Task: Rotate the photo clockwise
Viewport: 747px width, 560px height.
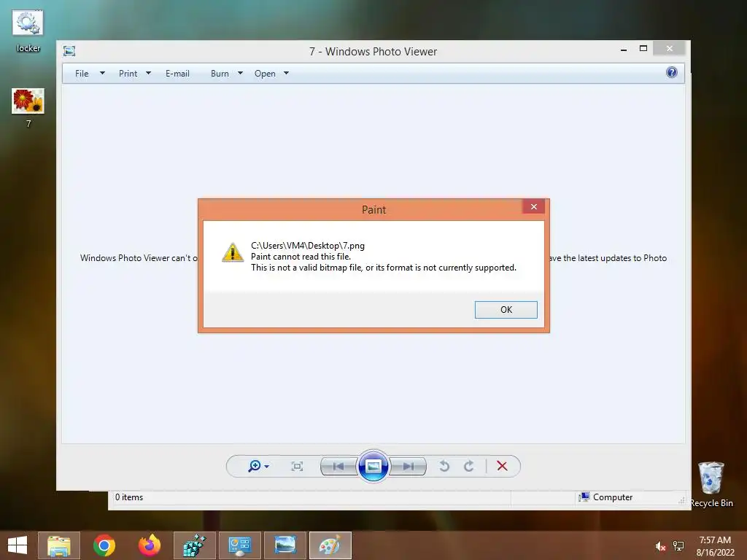Action: (x=469, y=466)
